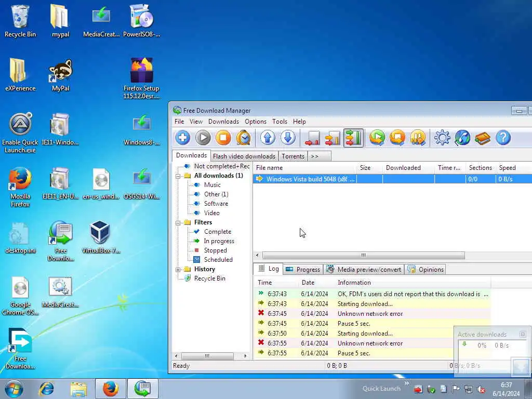Open Windows Explorer folder taskbar icon
The height and width of the screenshot is (399, 532).
(79, 389)
